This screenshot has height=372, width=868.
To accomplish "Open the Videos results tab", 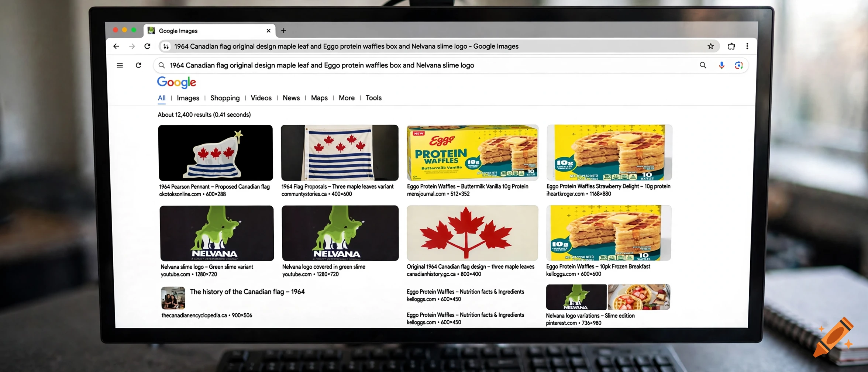I will click(x=261, y=98).
